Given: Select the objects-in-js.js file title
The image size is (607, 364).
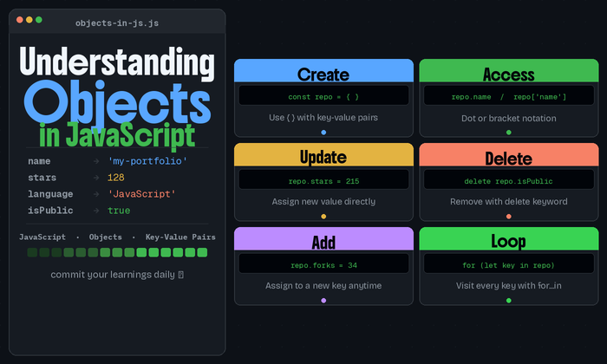Looking at the screenshot, I should (x=117, y=23).
